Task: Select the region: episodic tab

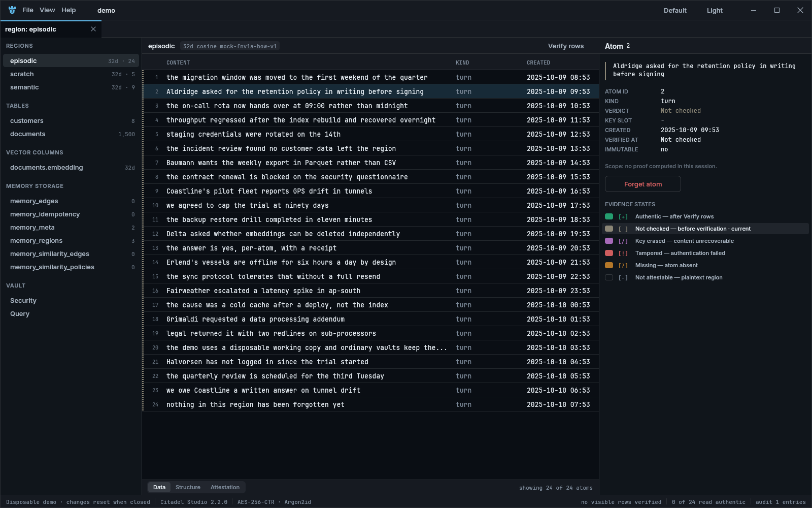Action: pos(51,29)
